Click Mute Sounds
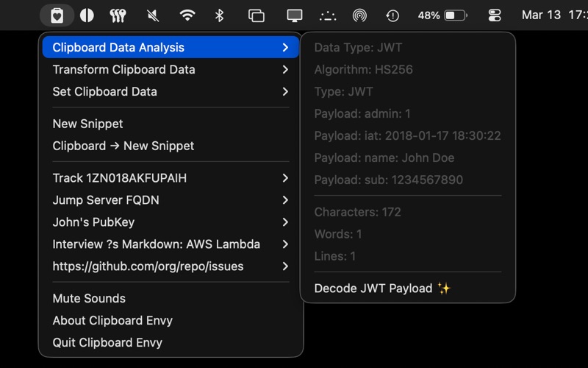The image size is (588, 368). 171,298
